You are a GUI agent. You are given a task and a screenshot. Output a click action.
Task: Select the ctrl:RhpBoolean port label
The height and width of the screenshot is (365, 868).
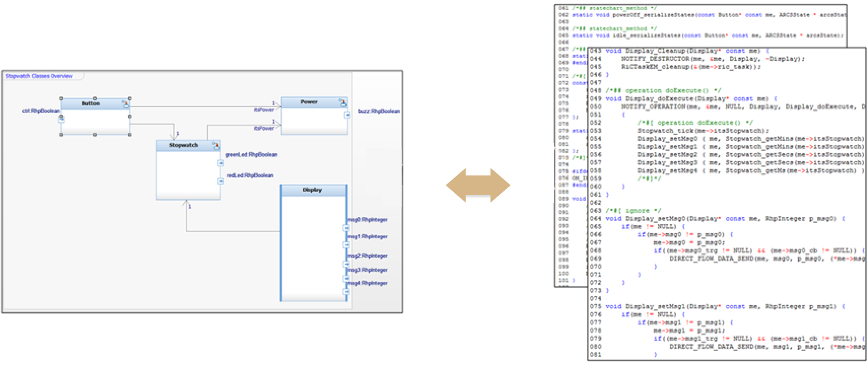coord(41,111)
